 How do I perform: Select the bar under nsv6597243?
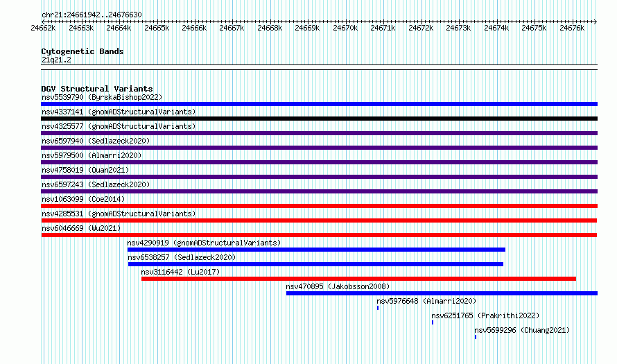click(x=319, y=191)
